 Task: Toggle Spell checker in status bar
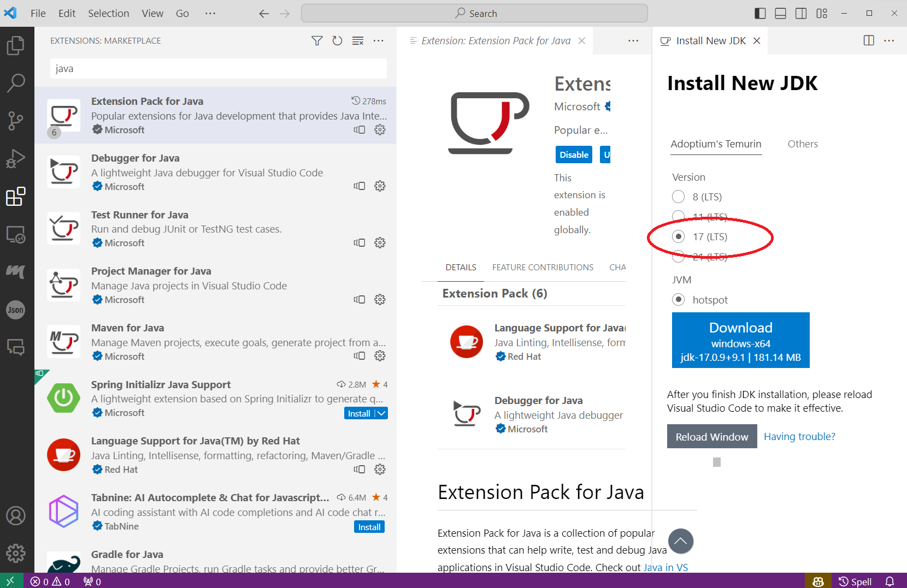(x=855, y=581)
